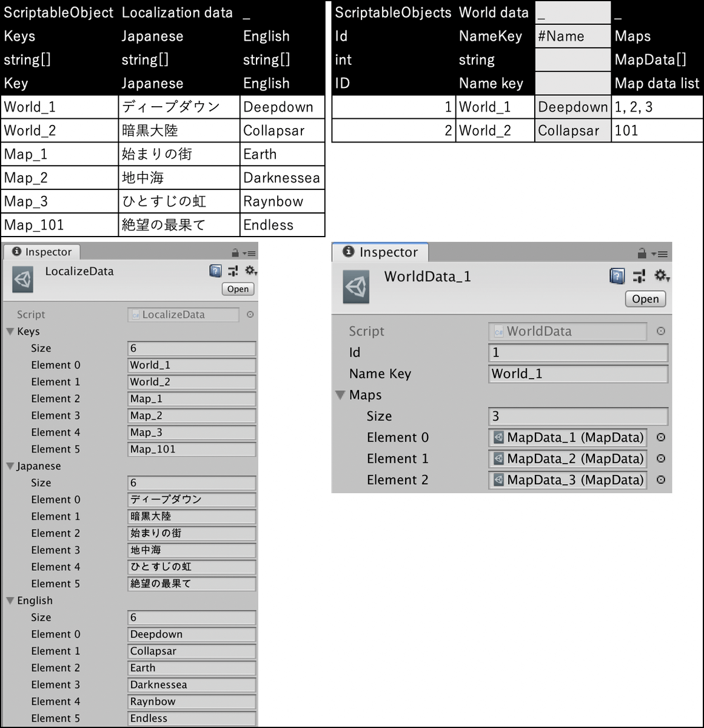Click Keys field containing Map_2

point(192,416)
